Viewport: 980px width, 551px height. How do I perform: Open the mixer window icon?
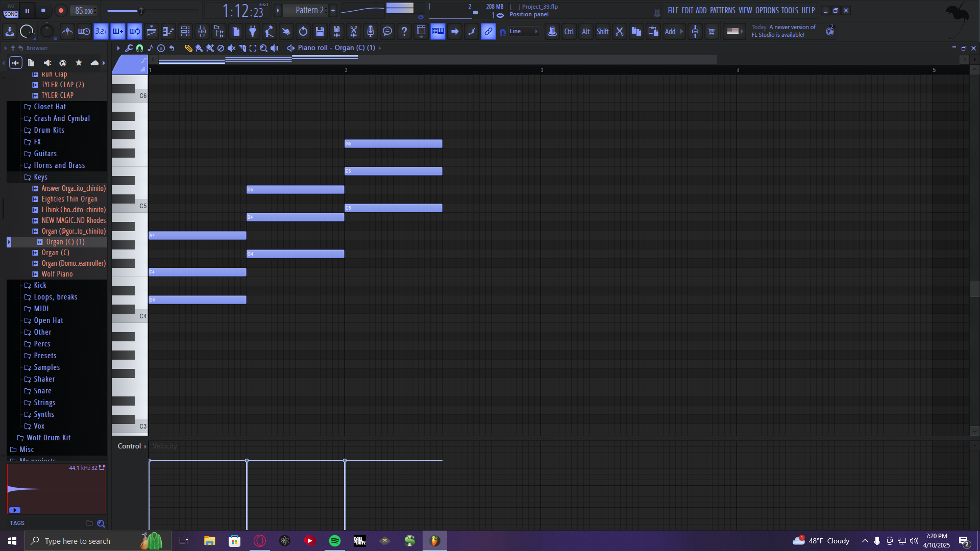pyautogui.click(x=202, y=32)
